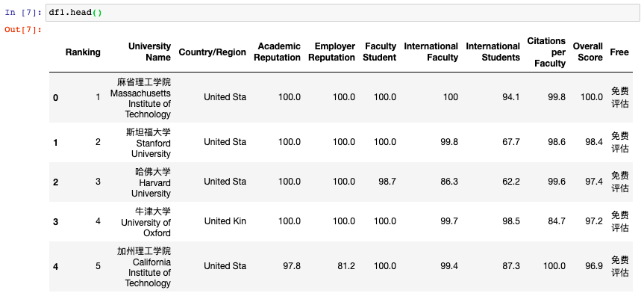Screen dimensions: 644x296
Task: Select the Harvard University name cell
Action: click(x=151, y=182)
